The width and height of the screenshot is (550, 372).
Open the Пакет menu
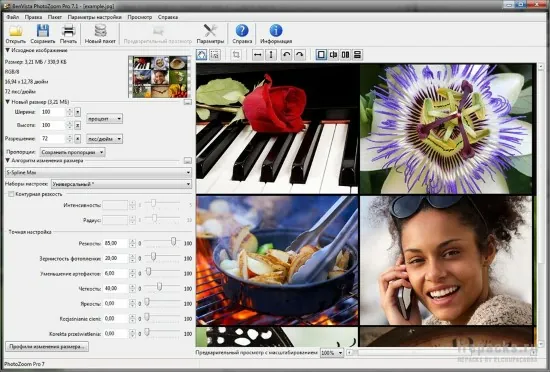tap(55, 17)
